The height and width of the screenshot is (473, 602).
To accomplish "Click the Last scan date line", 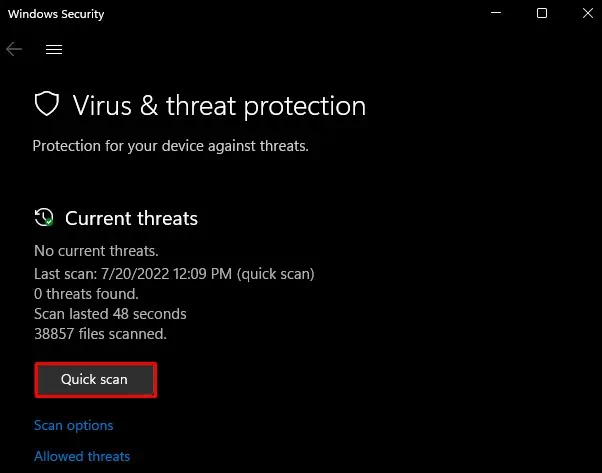I will click(174, 273).
